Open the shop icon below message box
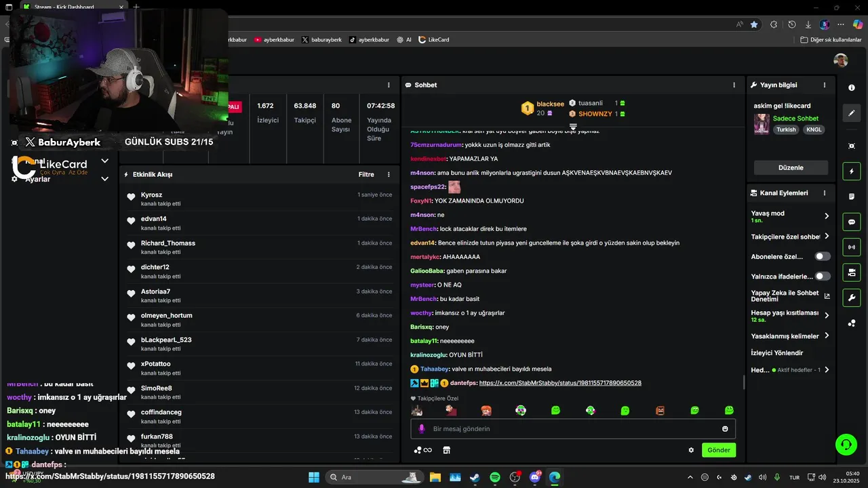The width and height of the screenshot is (868, 488). pos(446,450)
